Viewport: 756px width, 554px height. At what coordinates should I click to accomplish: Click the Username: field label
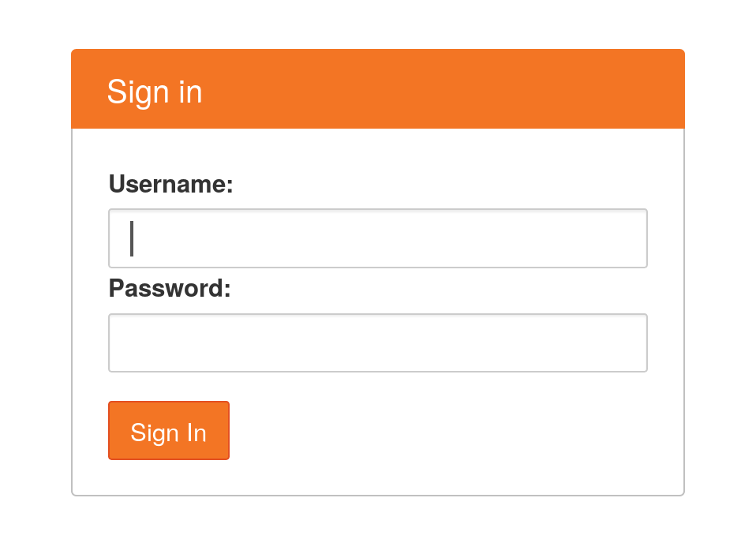pos(170,184)
